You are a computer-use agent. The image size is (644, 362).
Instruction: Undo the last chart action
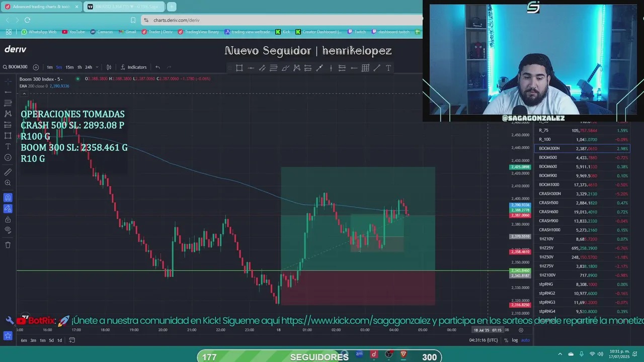tap(157, 67)
